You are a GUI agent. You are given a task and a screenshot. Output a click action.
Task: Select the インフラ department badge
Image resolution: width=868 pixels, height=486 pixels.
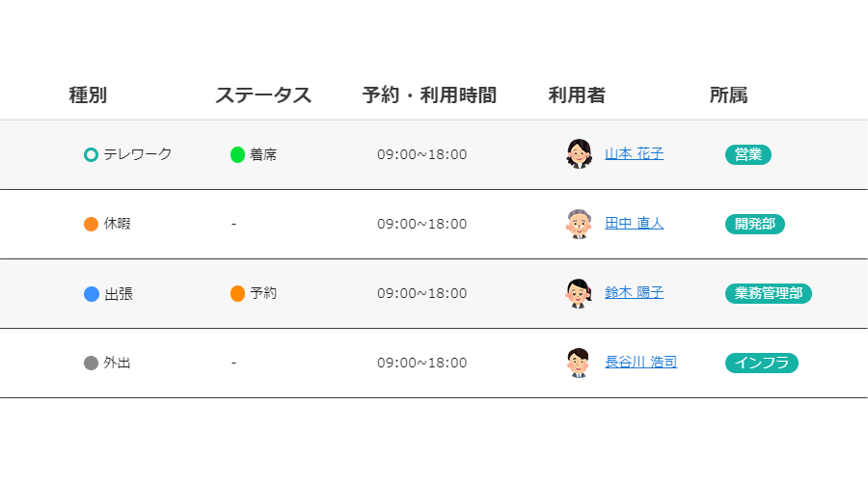[762, 364]
